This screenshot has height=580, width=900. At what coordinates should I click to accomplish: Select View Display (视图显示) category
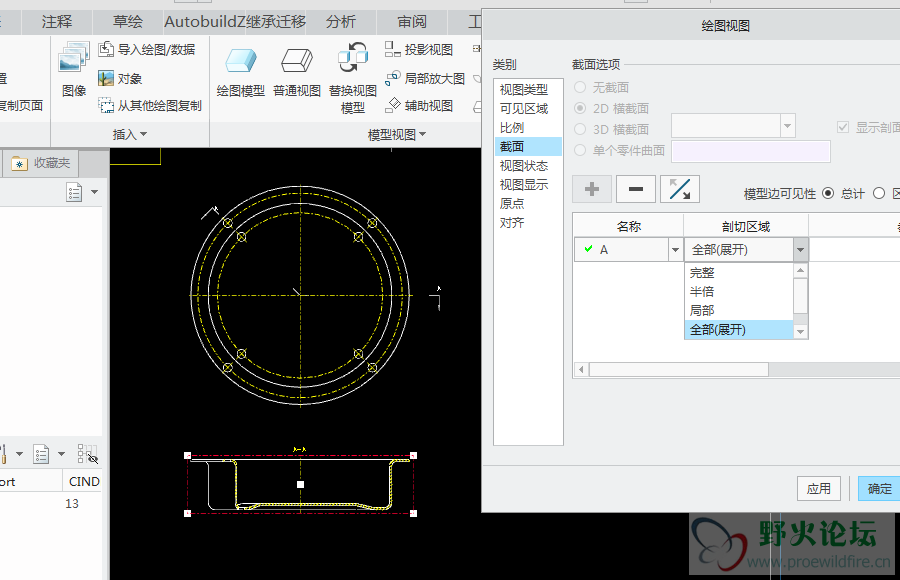tap(527, 184)
